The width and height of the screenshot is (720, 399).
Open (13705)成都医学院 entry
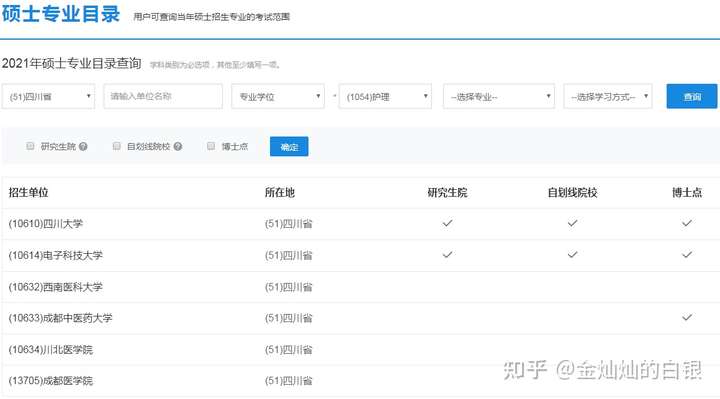(51, 381)
